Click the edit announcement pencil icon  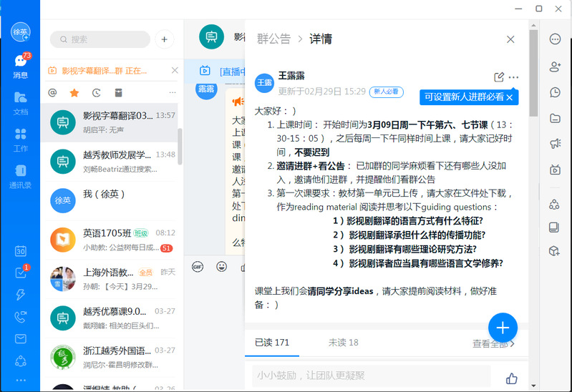click(x=499, y=77)
